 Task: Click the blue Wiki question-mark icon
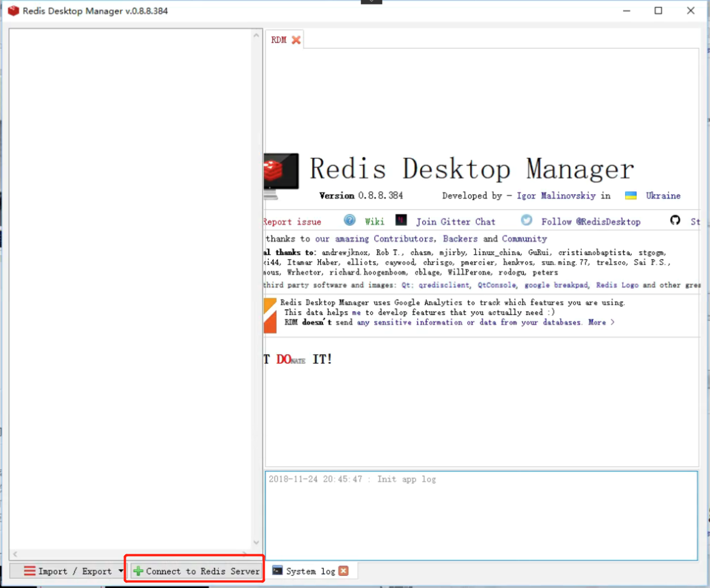(350, 221)
